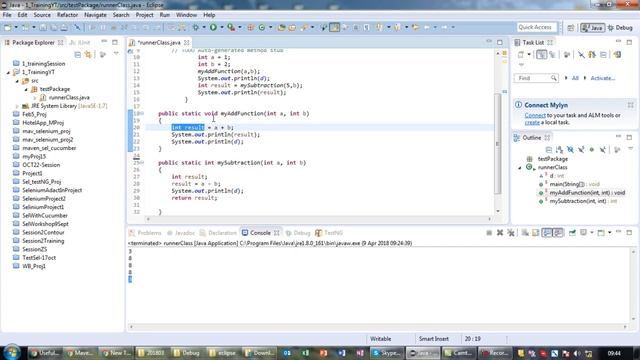Click the editor vertical scrollbar thumb
Image resolution: width=640 pixels, height=360 pixels.
pyautogui.click(x=498, y=144)
